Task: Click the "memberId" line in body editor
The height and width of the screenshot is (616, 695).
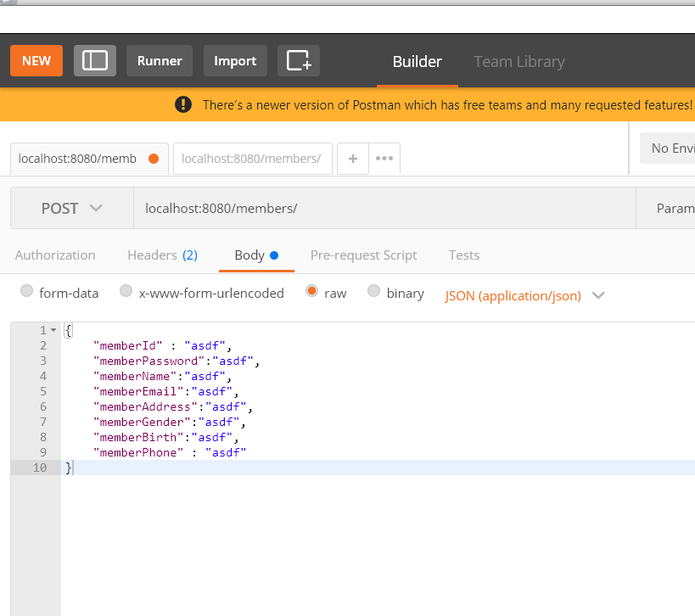Action: pyautogui.click(x=162, y=345)
